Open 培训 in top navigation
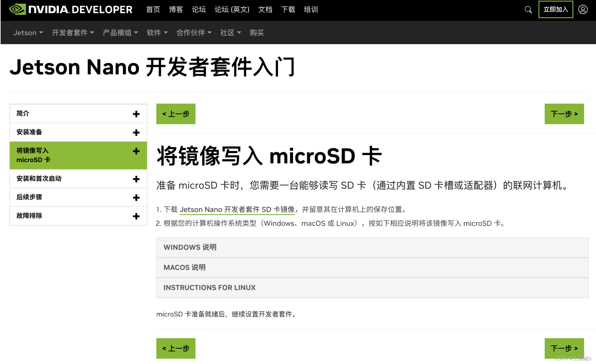 [311, 10]
